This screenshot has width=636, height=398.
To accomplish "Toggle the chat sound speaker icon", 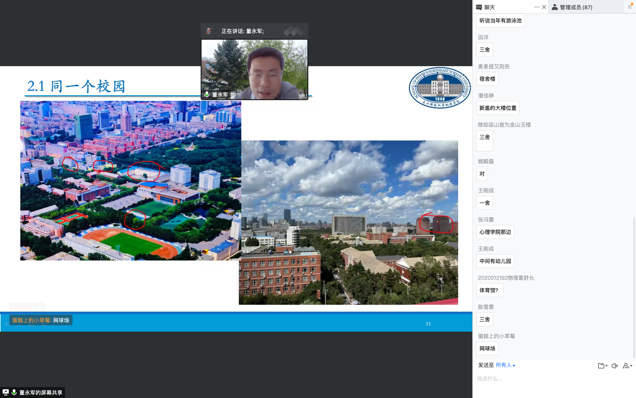I will tap(615, 366).
